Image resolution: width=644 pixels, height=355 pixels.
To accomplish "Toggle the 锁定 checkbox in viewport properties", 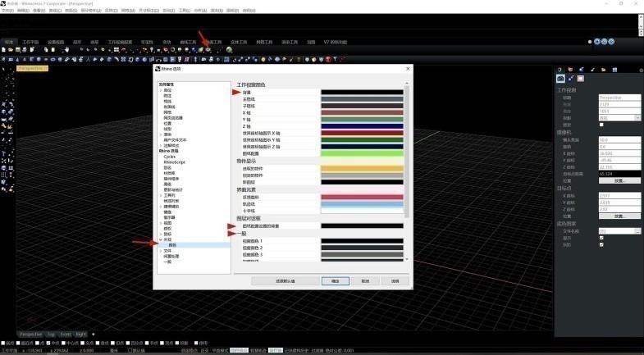I will (x=601, y=124).
